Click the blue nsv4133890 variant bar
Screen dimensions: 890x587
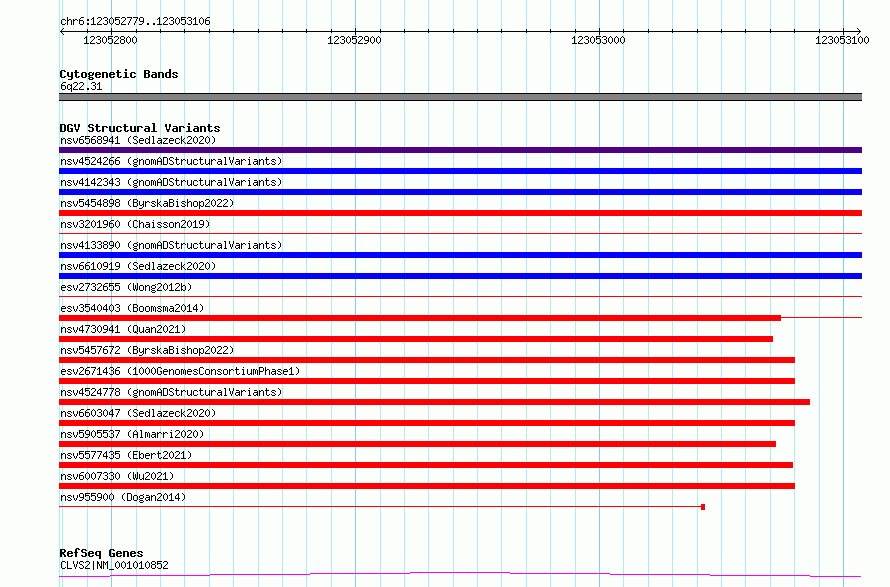click(x=460, y=255)
